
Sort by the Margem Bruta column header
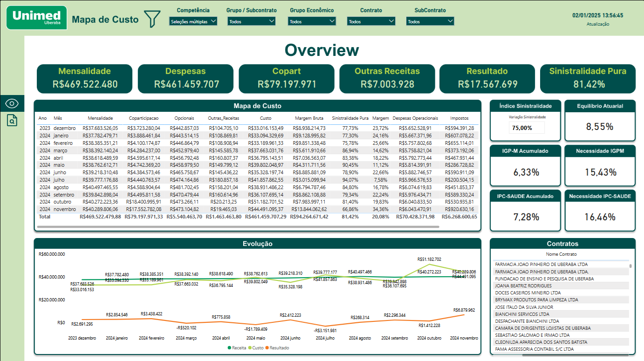pos(309,118)
